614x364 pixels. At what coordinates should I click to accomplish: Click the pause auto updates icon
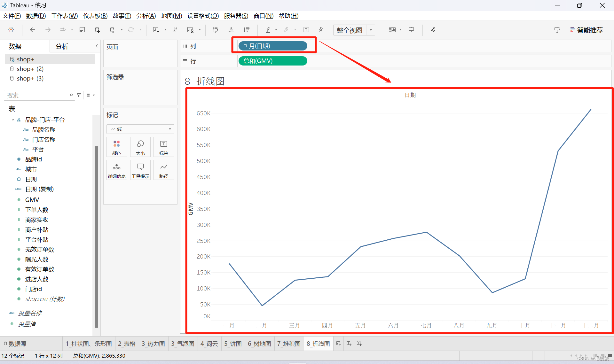click(112, 30)
